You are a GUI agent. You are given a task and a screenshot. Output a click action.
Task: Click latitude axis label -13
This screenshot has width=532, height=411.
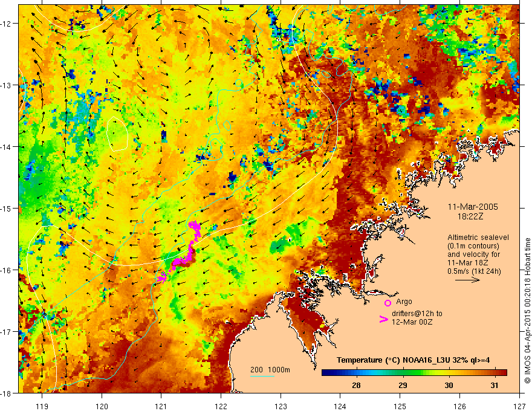[x=6, y=85]
